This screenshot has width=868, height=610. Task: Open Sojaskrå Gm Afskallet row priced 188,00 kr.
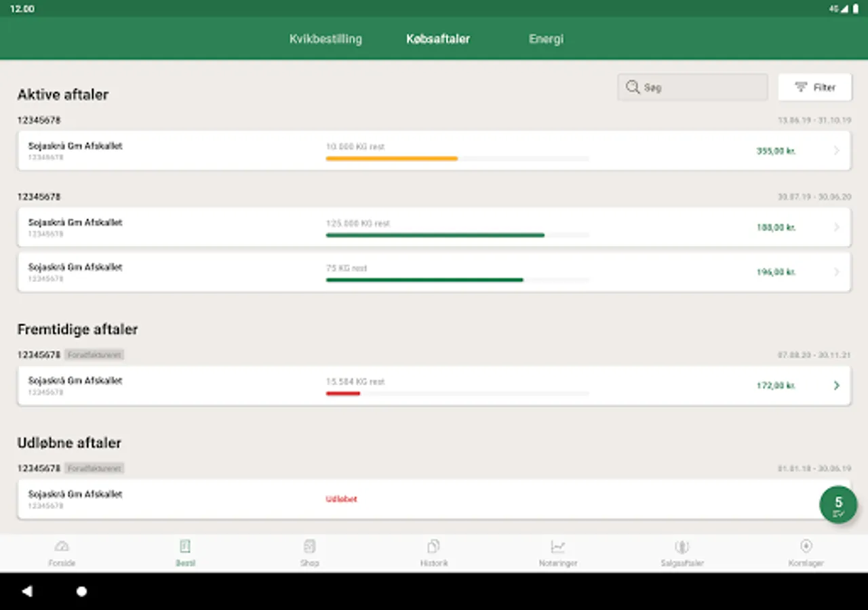tap(434, 227)
